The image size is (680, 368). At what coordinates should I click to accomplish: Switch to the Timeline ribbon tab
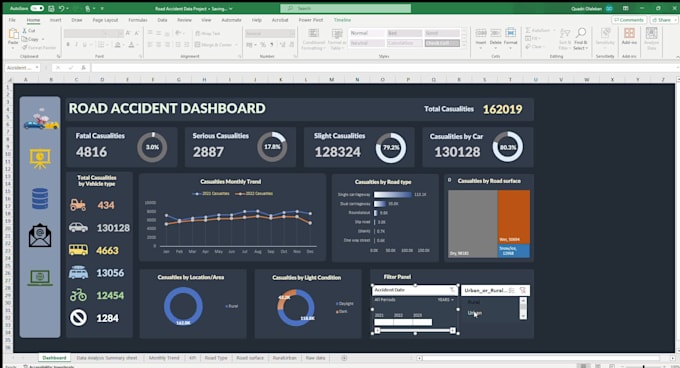(x=342, y=20)
